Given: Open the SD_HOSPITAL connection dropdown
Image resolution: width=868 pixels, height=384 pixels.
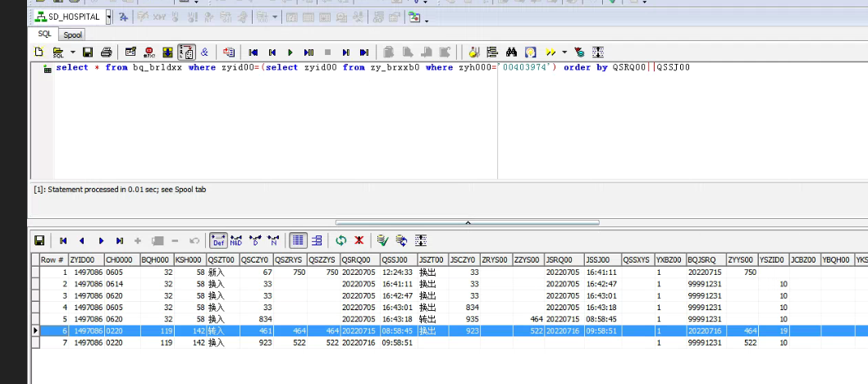Looking at the screenshot, I should (108, 16).
